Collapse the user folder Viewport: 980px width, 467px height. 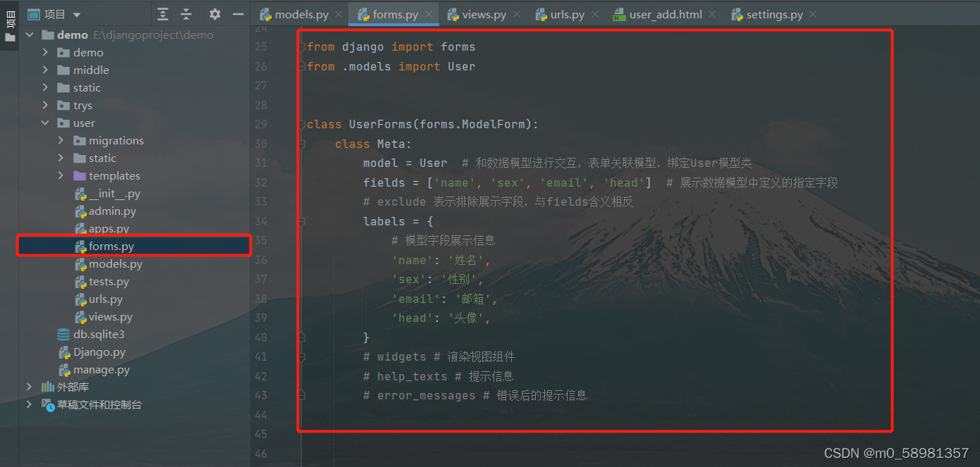tap(45, 123)
